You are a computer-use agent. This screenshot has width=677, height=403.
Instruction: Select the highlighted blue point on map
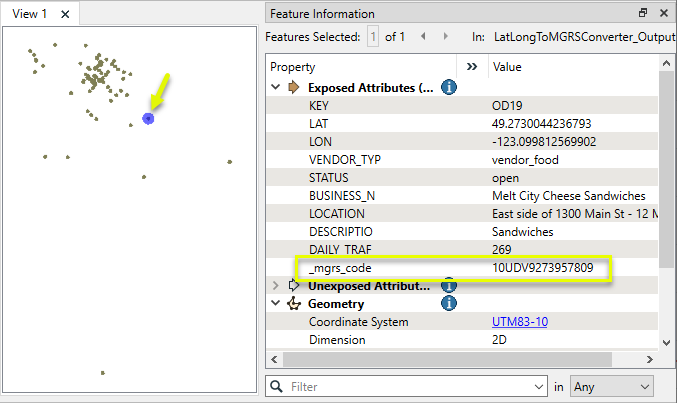pyautogui.click(x=148, y=118)
